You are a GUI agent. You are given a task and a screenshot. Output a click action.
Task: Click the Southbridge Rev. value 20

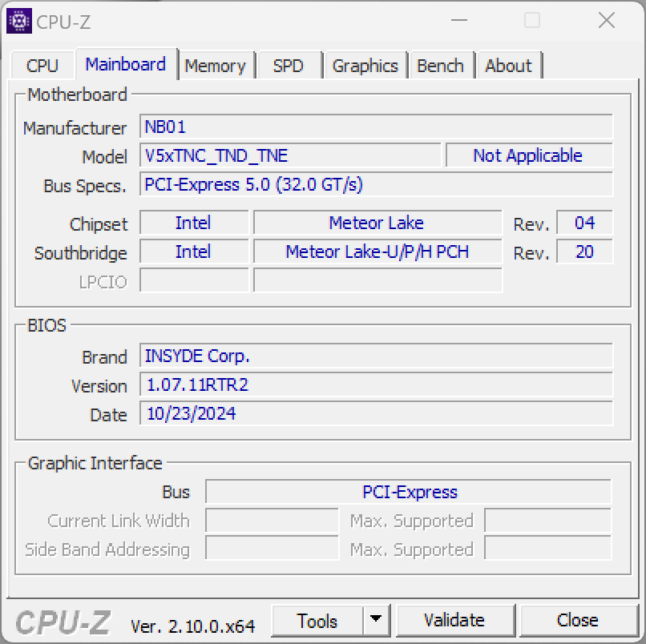[585, 252]
